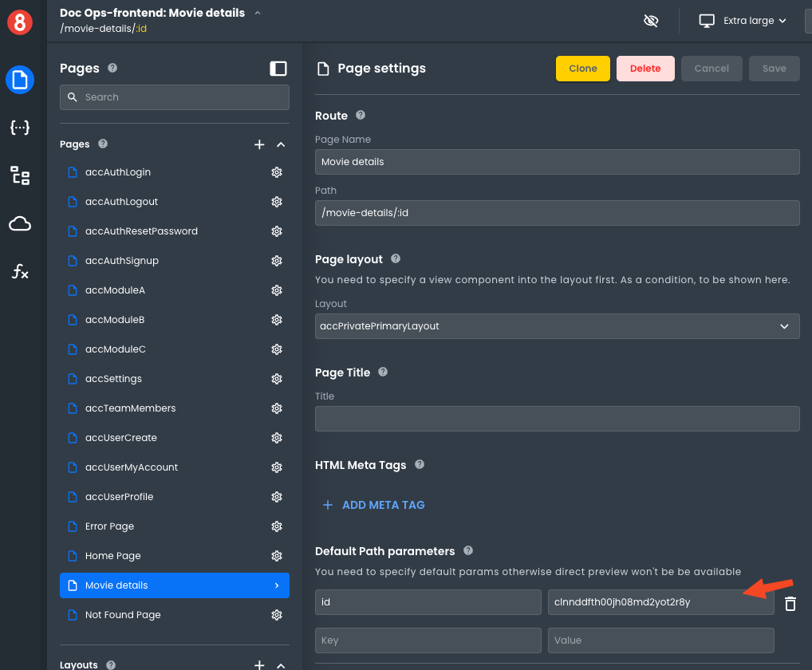
Task: Click the ADD META TAG link
Action: click(374, 505)
